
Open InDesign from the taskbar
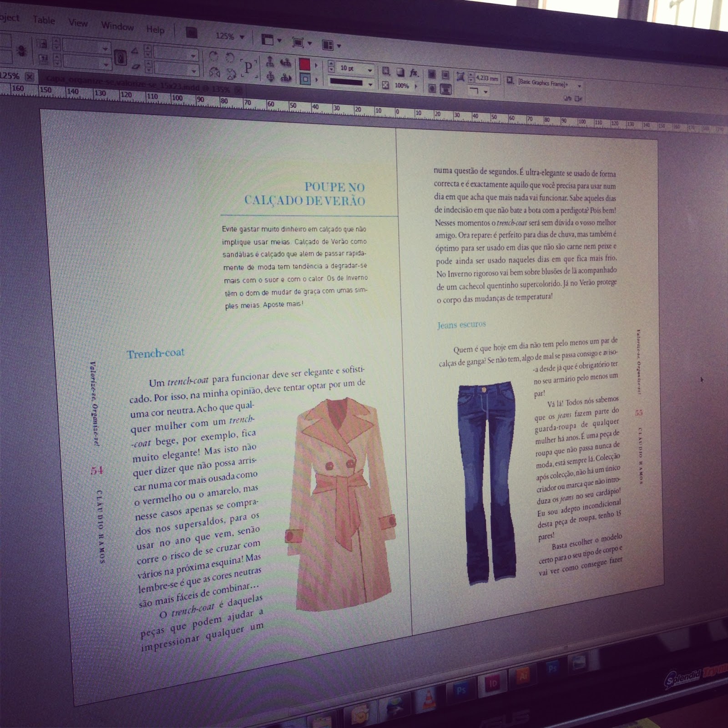click(493, 682)
